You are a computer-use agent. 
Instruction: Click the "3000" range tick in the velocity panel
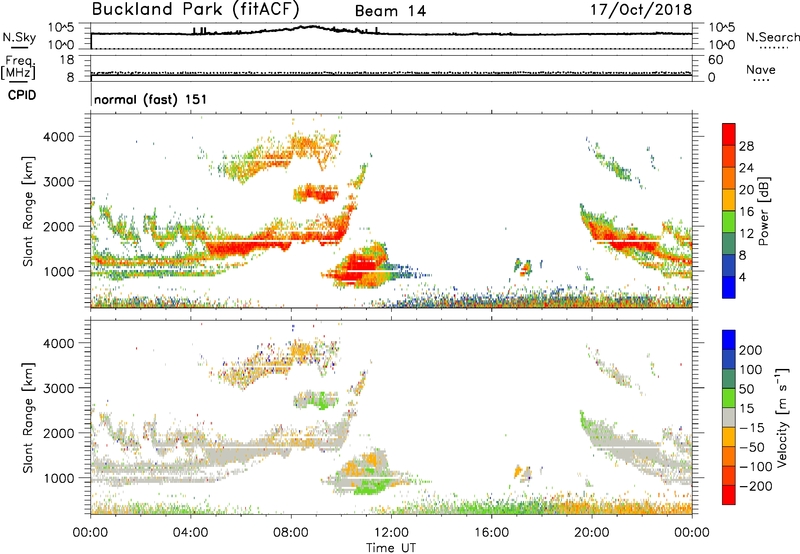point(59,388)
